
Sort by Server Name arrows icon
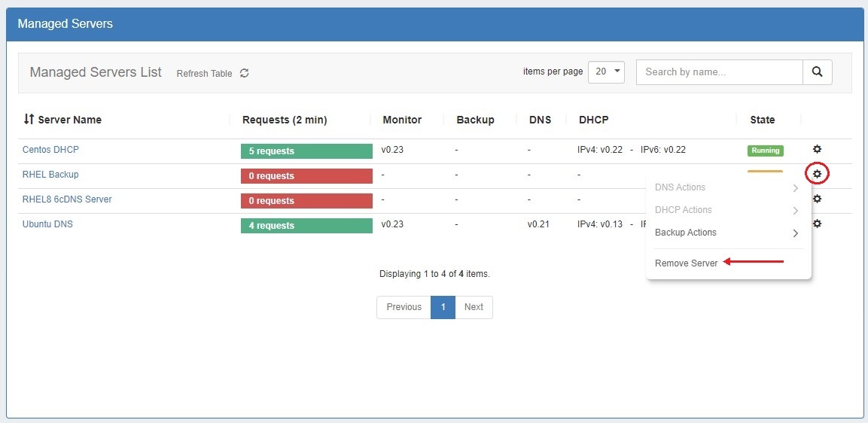29,119
